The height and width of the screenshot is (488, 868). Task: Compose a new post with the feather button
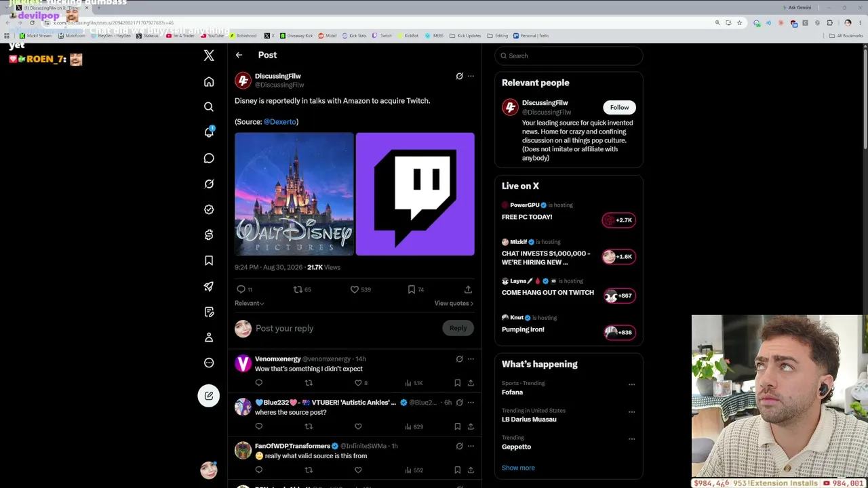click(x=209, y=396)
